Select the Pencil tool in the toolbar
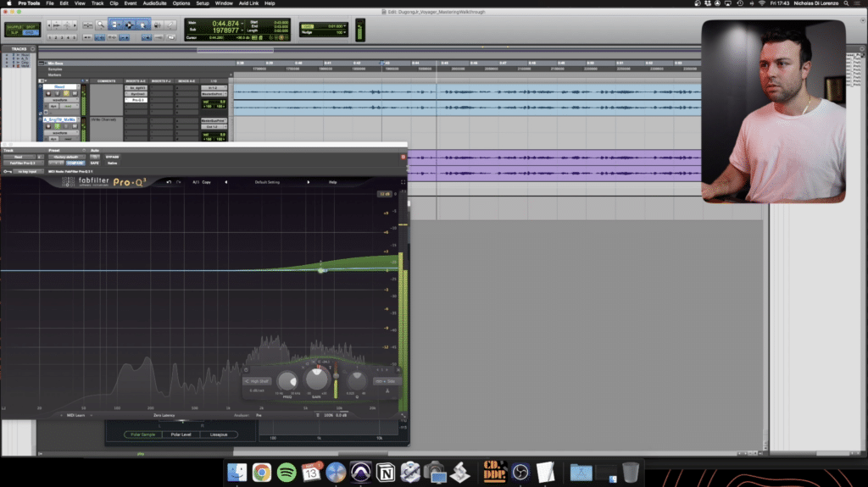The image size is (868, 487). [170, 25]
